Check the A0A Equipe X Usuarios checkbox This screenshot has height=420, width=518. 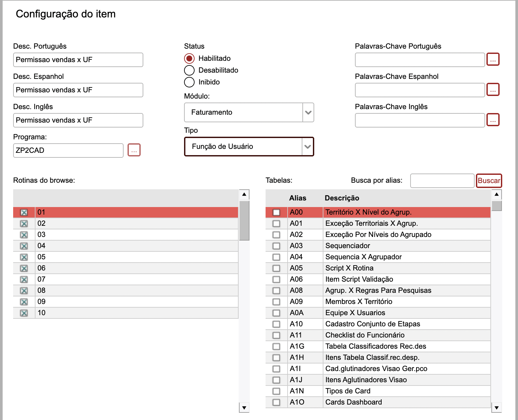276,313
